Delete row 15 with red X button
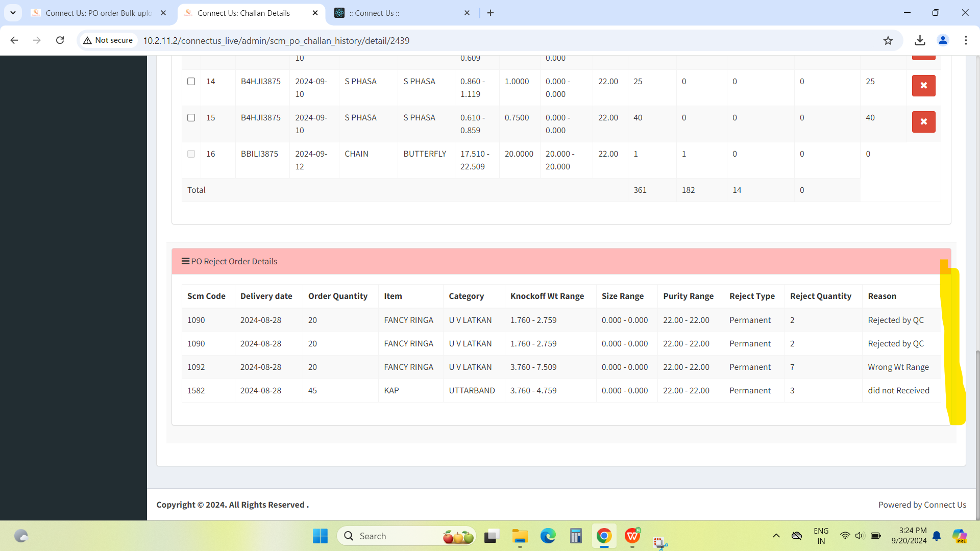Viewport: 980px width, 551px height. [x=923, y=122]
